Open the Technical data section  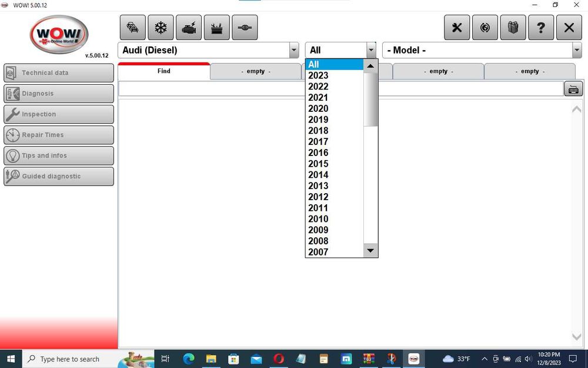pyautogui.click(x=59, y=73)
